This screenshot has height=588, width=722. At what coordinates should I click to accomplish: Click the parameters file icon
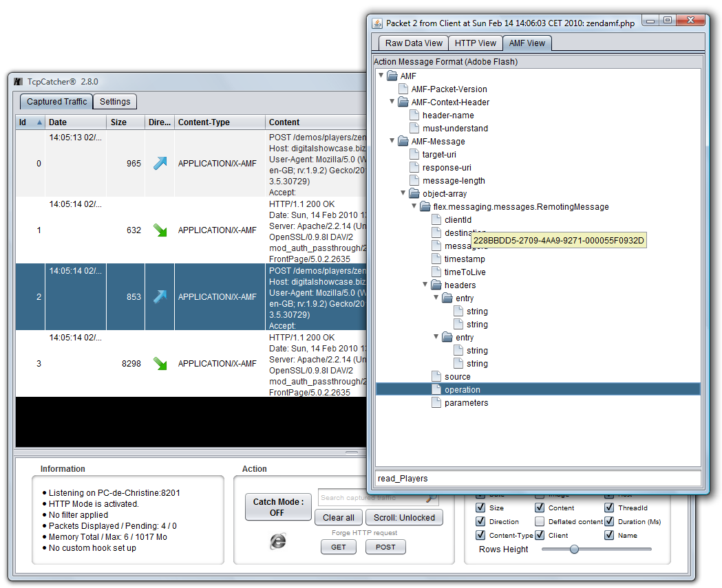coord(436,402)
